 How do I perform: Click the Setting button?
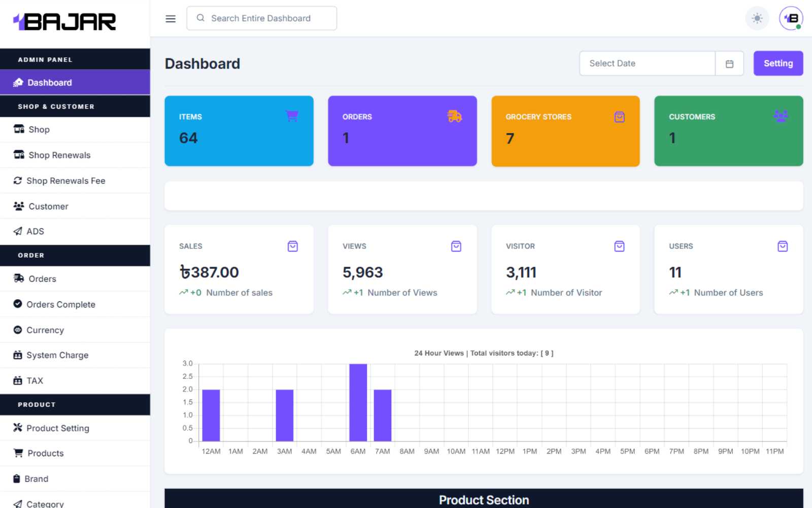(x=778, y=63)
